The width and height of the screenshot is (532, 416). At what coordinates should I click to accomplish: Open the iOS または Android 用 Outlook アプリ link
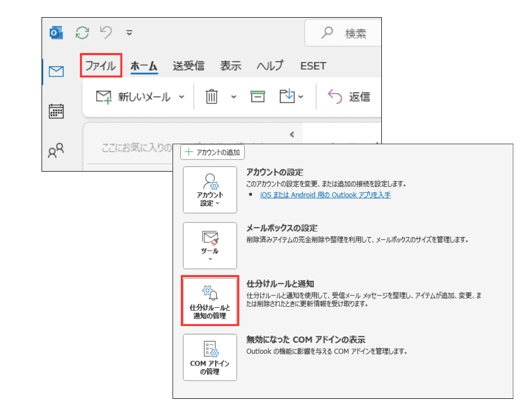coord(325,194)
